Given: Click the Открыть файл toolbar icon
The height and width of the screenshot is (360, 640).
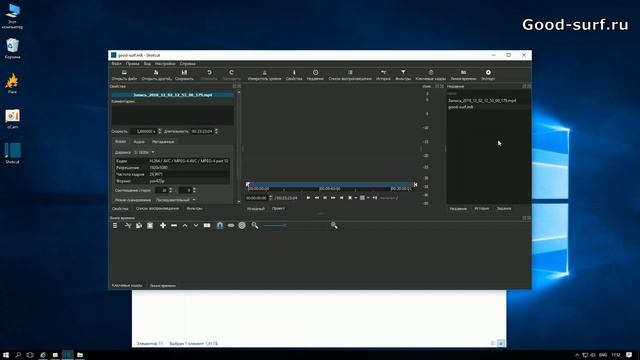Looking at the screenshot, I should [124, 75].
